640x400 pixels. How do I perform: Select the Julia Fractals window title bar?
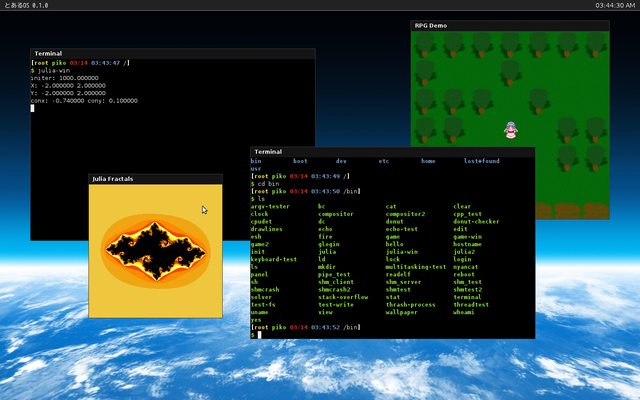tap(156, 179)
